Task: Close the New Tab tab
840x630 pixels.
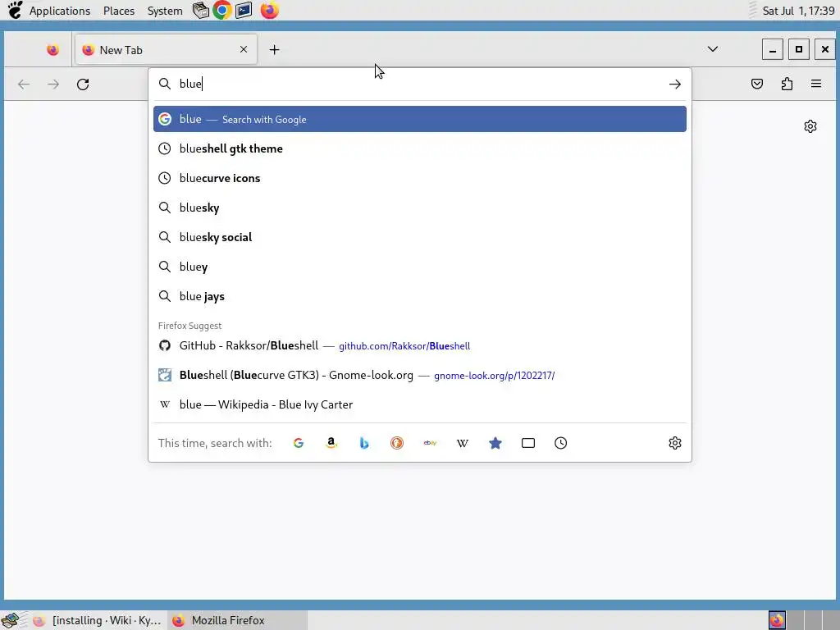Action: tap(243, 49)
